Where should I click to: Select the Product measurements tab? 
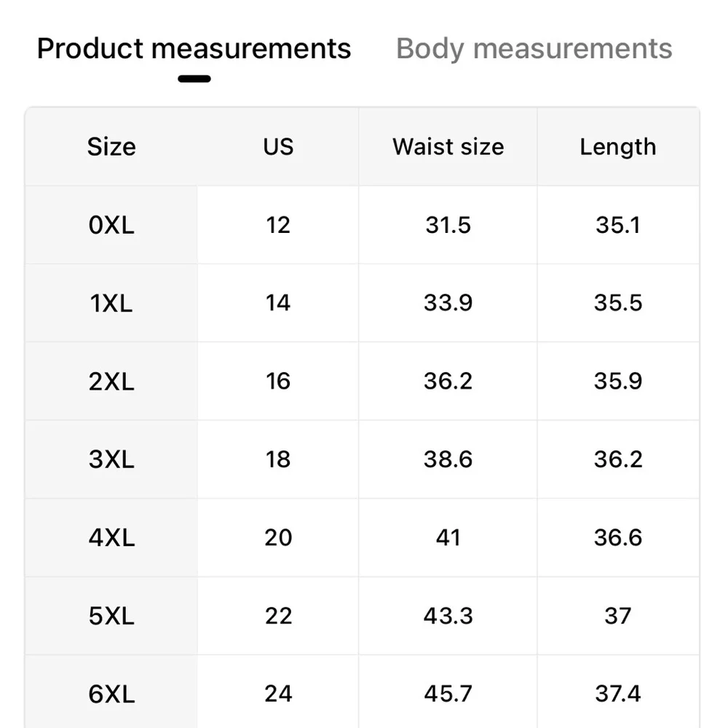(x=194, y=49)
